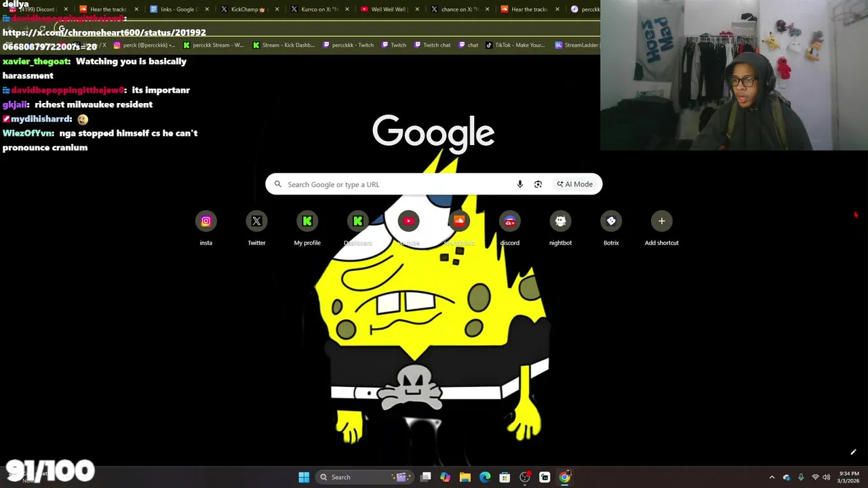868x488 pixels.
Task: Open the YouTube shortcut tile
Action: pyautogui.click(x=408, y=228)
